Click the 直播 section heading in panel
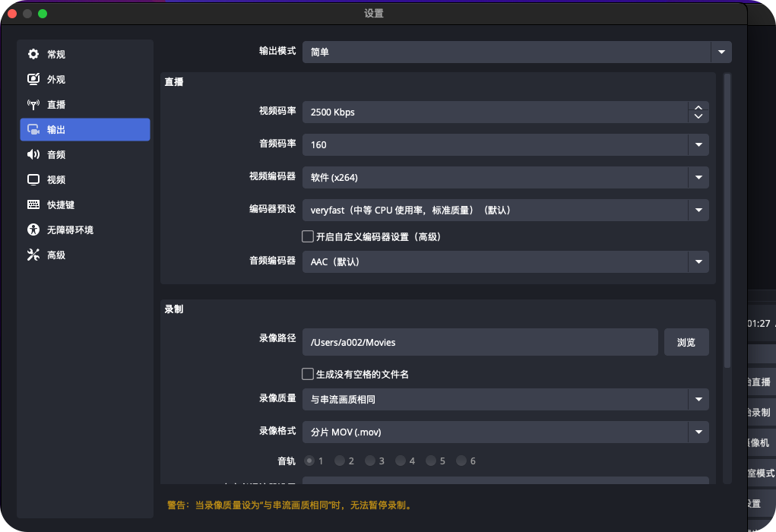This screenshot has height=532, width=776. pyautogui.click(x=174, y=82)
